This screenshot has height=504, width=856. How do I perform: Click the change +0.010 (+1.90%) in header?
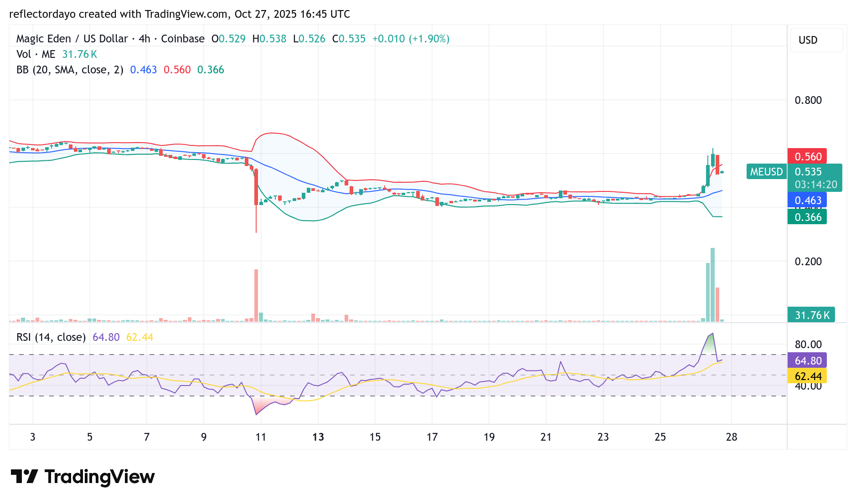coord(411,39)
